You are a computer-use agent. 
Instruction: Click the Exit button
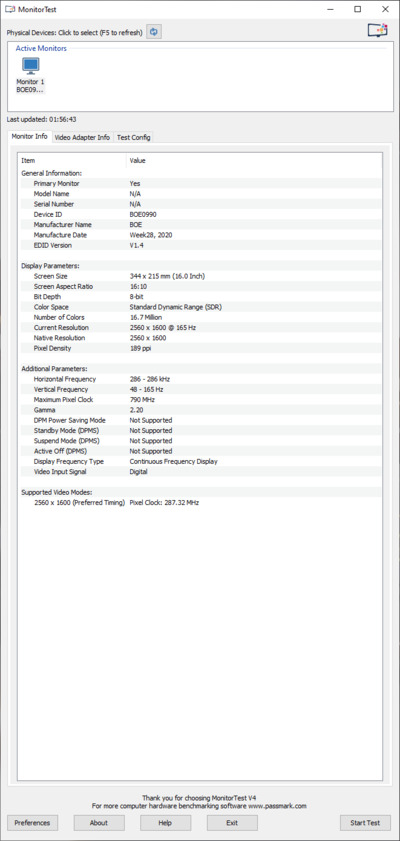point(232,823)
